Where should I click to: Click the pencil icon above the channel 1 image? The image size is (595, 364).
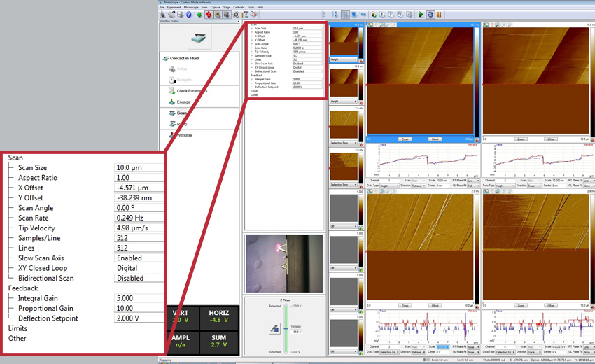point(370,24)
